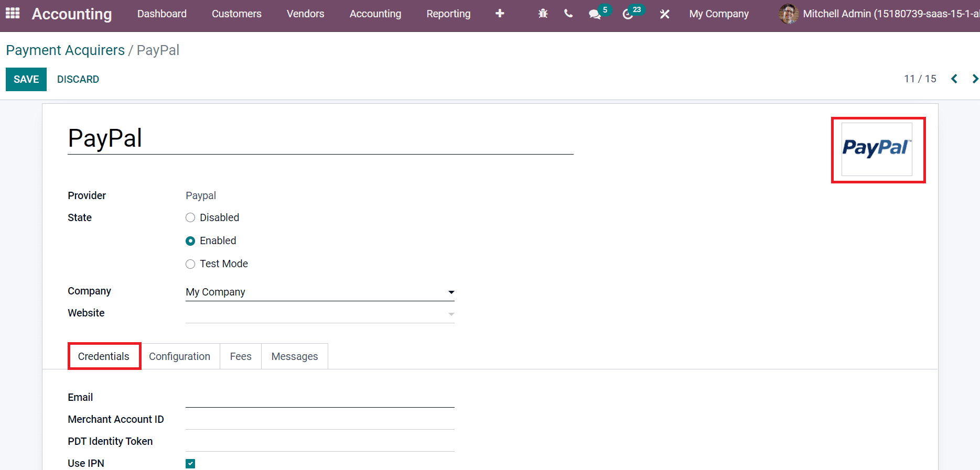
Task: Click the DISCARD button
Action: tap(78, 79)
